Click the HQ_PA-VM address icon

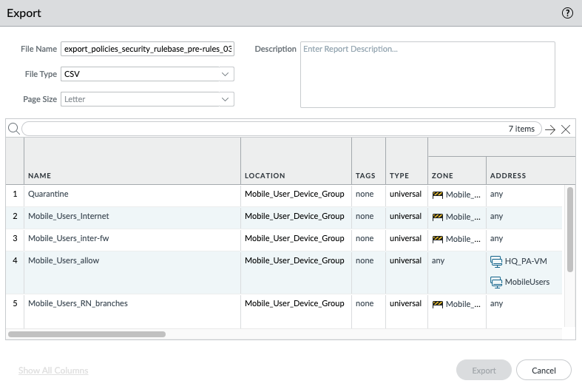[x=496, y=261]
